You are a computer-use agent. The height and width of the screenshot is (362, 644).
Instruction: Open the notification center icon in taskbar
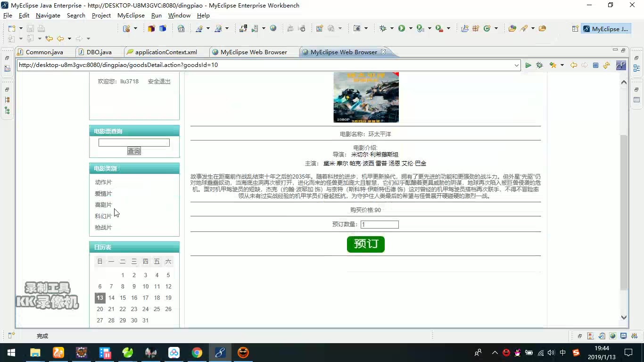(x=628, y=353)
